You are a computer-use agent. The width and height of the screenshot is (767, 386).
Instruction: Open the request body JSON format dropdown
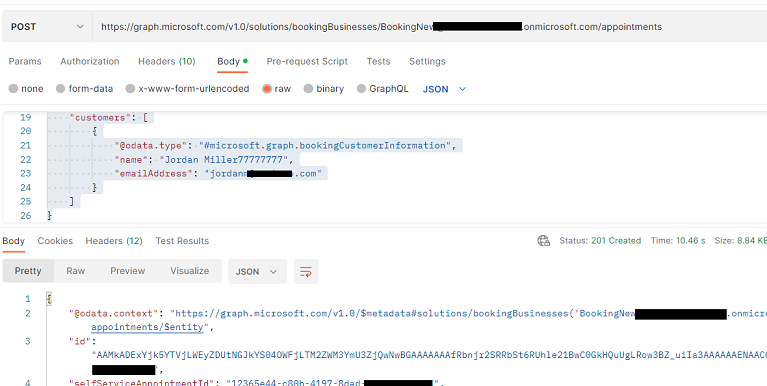coord(444,89)
